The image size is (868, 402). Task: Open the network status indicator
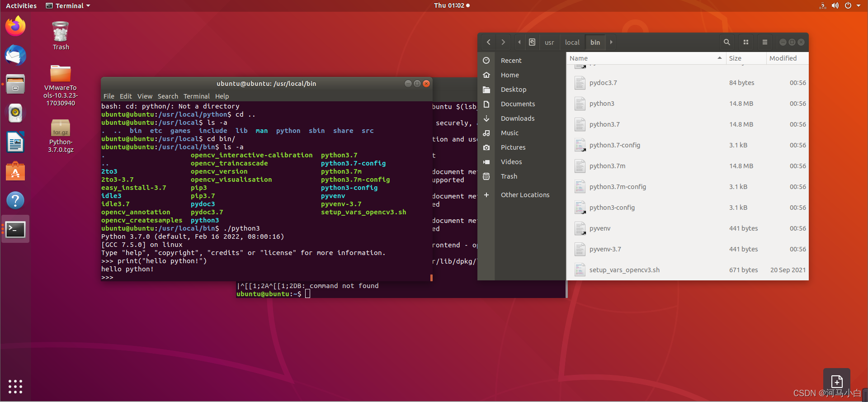pyautogui.click(x=822, y=5)
